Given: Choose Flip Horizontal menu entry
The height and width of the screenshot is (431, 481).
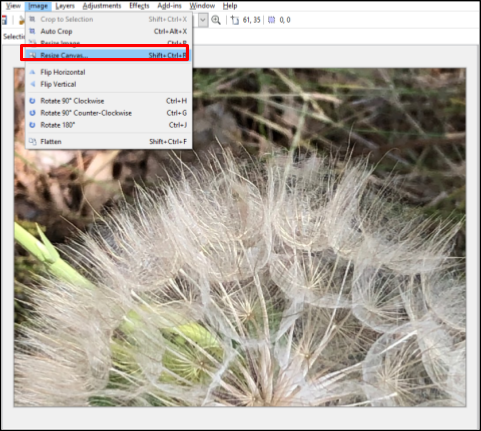Looking at the screenshot, I should point(108,72).
